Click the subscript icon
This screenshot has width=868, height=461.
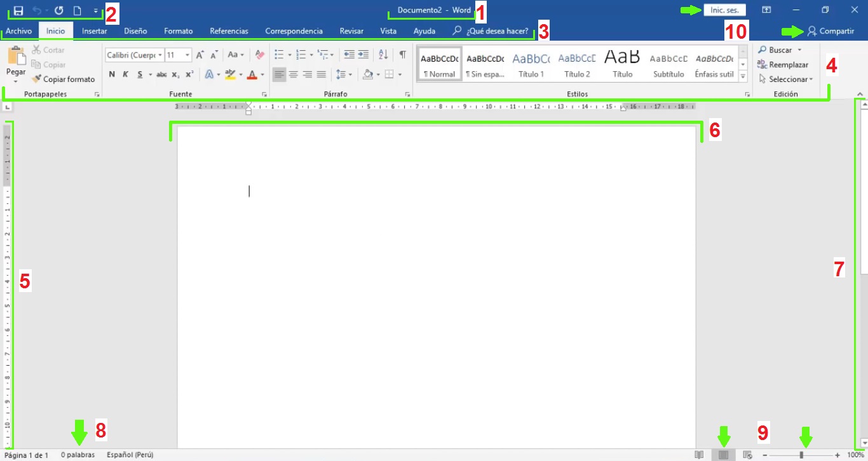click(x=175, y=74)
